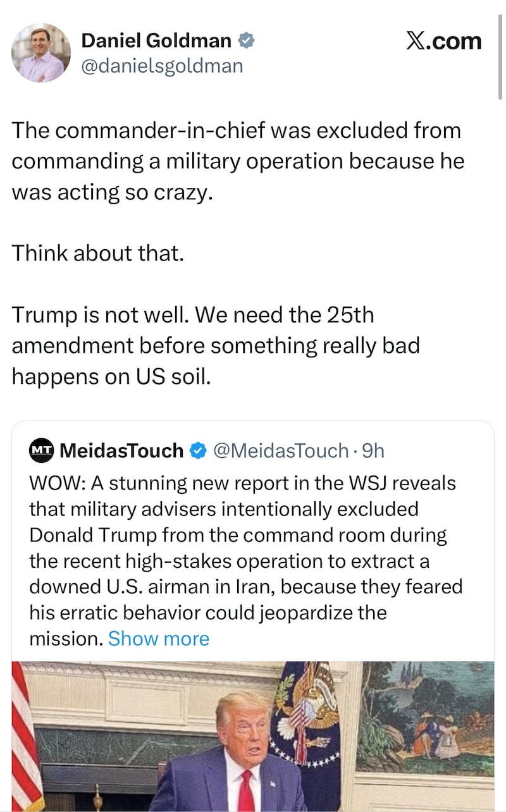The height and width of the screenshot is (812, 506).
Task: Click the Show more link
Action: coord(159,639)
